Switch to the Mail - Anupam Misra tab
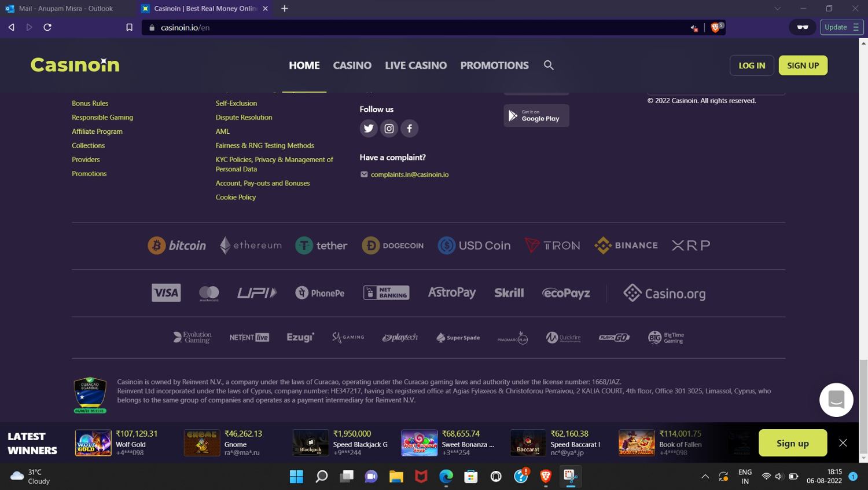The height and width of the screenshot is (490, 868). (x=65, y=9)
